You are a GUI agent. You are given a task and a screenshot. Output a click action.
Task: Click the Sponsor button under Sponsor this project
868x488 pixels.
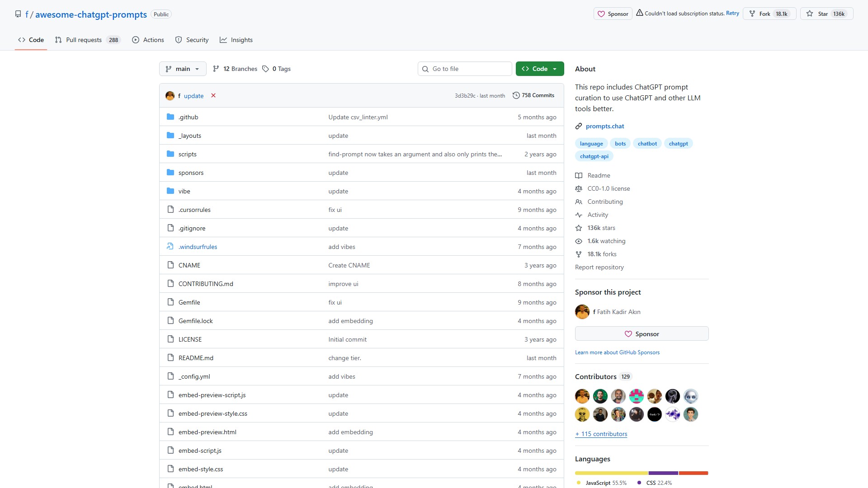coord(642,334)
